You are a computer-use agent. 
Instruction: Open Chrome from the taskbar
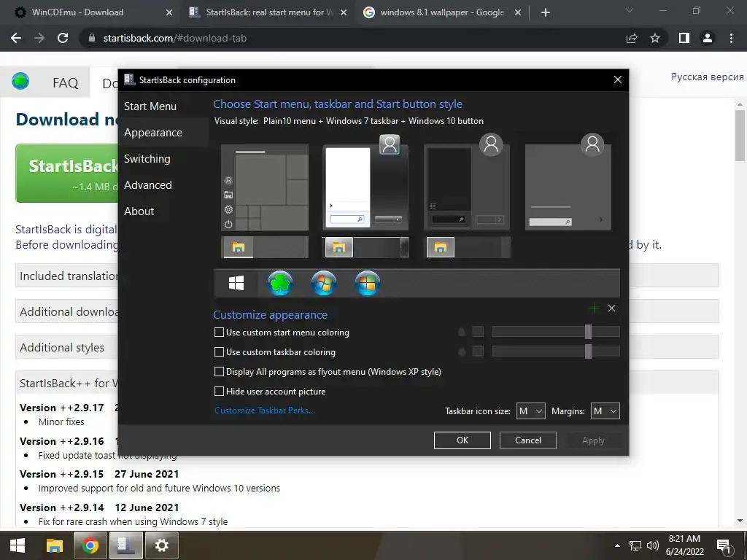(90, 545)
